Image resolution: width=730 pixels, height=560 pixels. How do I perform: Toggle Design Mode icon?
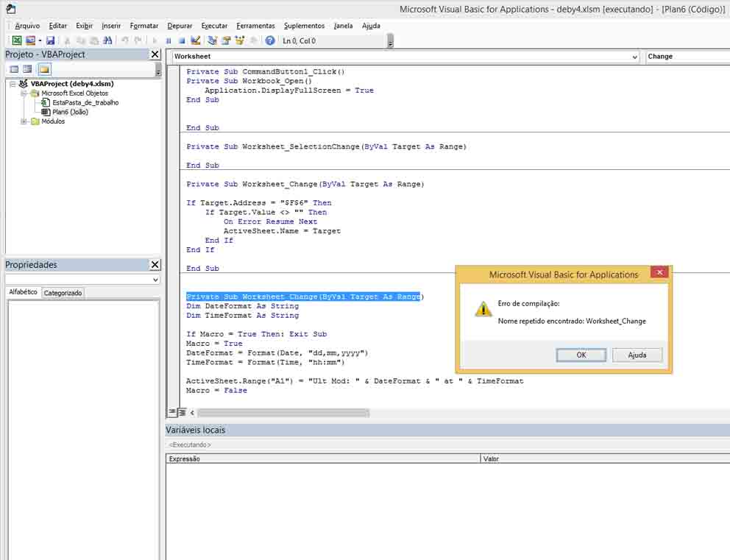196,40
